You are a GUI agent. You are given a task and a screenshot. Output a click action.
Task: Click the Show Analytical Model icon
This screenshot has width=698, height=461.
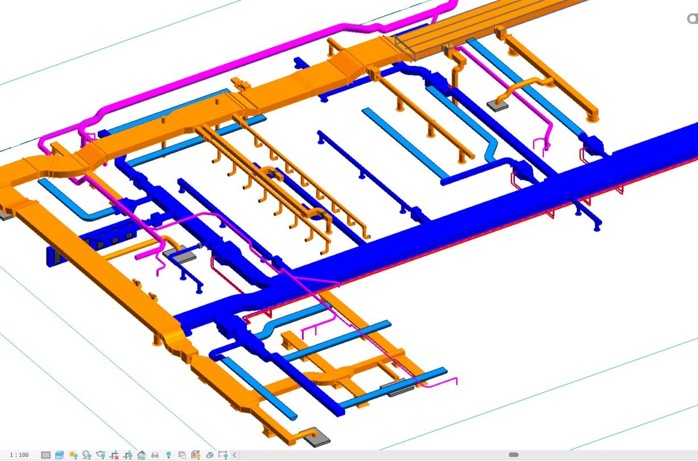(195, 455)
